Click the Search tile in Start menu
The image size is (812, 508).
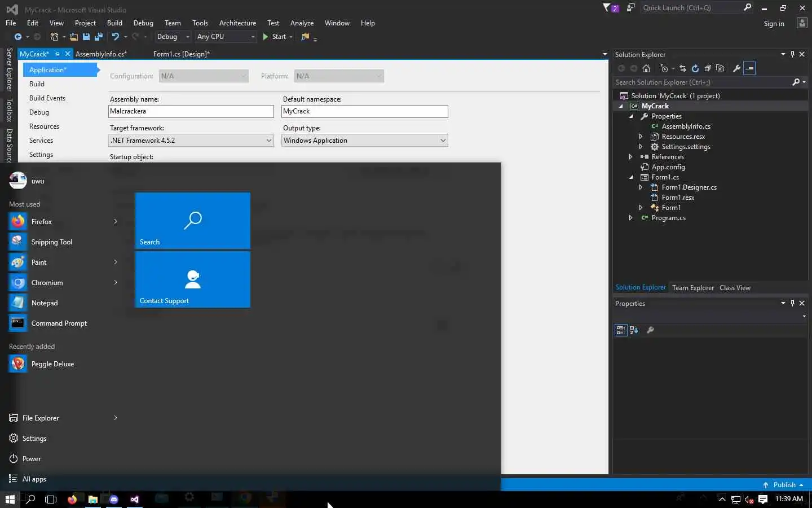tap(192, 221)
